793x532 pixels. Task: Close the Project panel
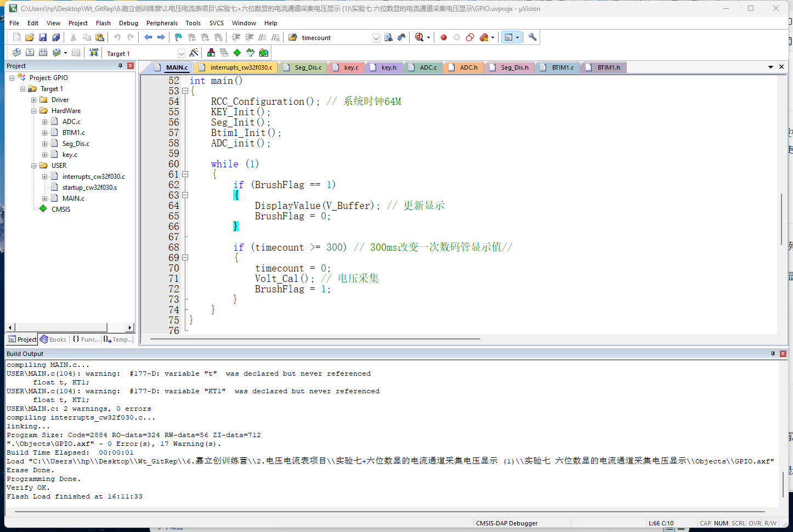click(131, 66)
